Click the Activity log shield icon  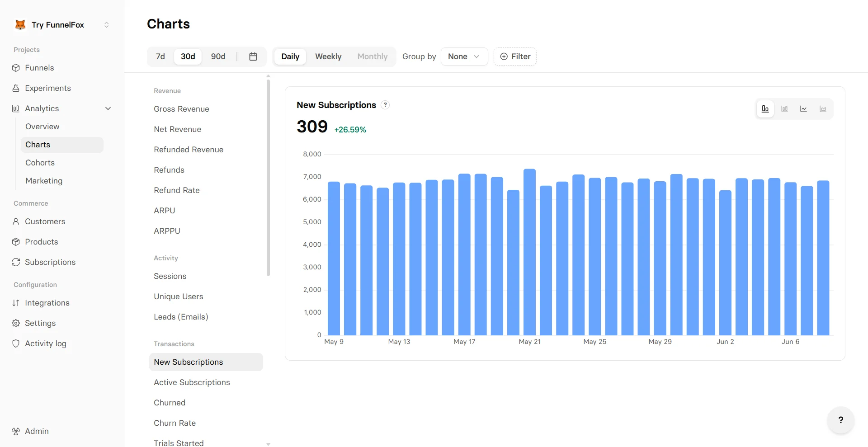pos(16,343)
